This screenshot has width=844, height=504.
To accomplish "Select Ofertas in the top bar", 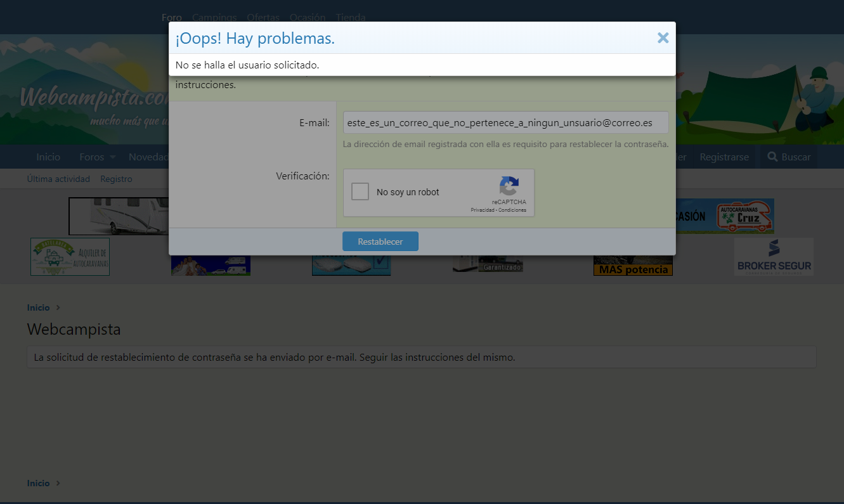I will 263,18.
